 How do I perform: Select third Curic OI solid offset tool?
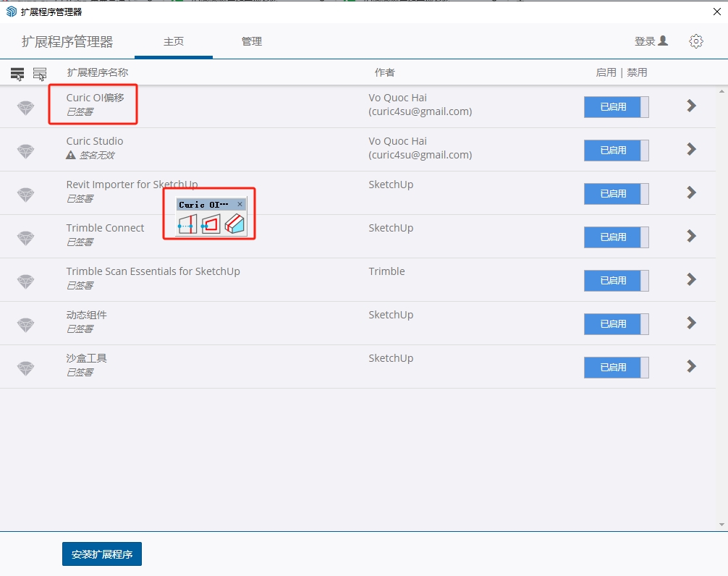click(234, 224)
